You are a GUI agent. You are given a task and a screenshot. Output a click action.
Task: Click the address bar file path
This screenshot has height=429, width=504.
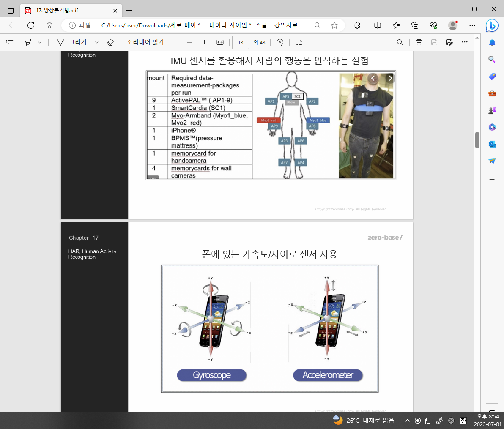pos(204,25)
